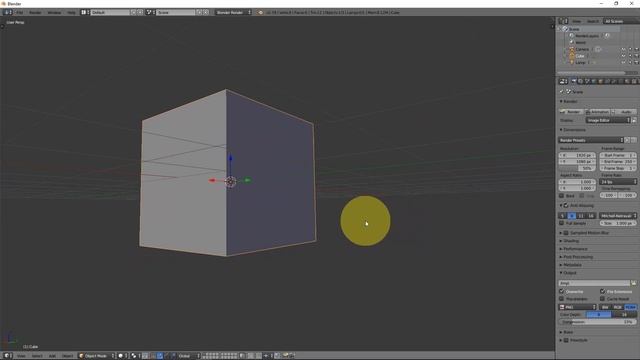Click the Audio render button
The width and height of the screenshot is (640, 360).
click(x=624, y=112)
